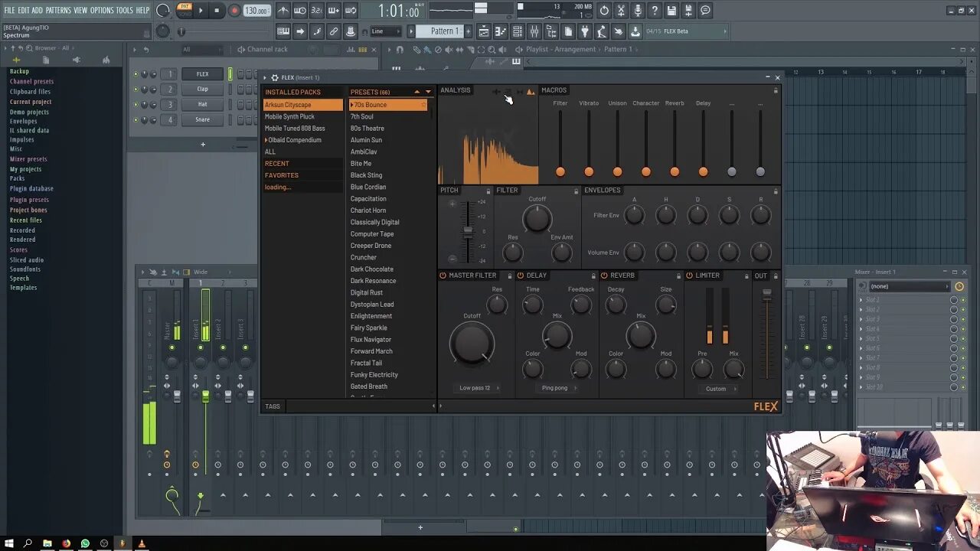Image resolution: width=980 pixels, height=551 pixels.
Task: Toggle the Limiter power button
Action: click(x=689, y=275)
